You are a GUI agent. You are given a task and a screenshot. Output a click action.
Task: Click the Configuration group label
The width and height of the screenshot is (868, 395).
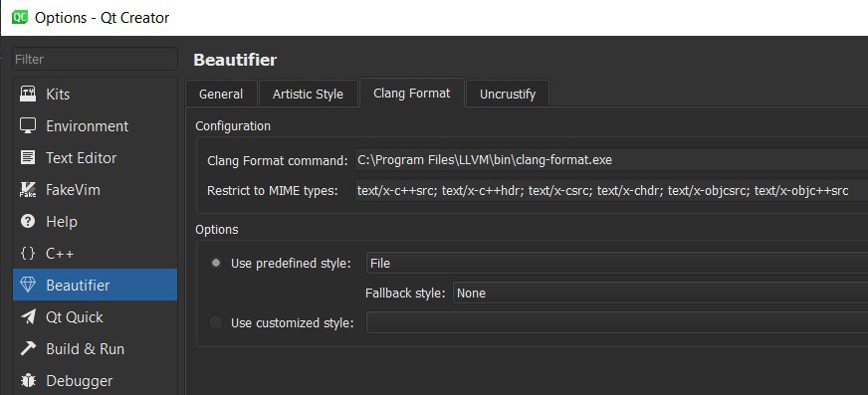233,126
